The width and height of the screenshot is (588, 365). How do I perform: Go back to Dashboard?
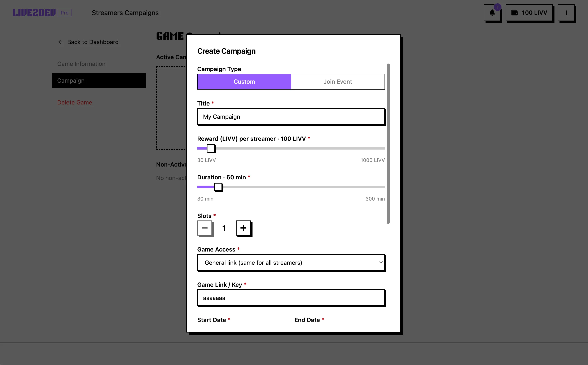(x=88, y=42)
